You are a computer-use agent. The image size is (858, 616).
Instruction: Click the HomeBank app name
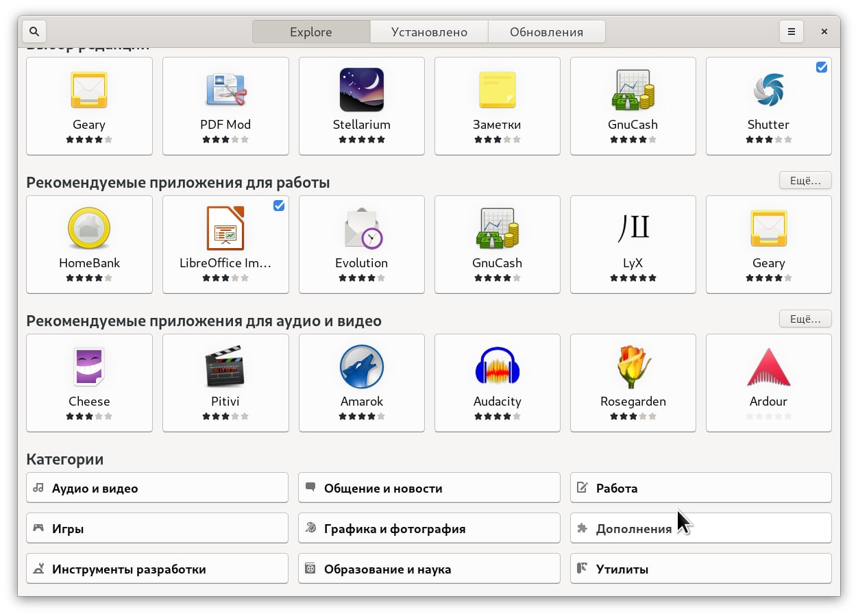pos(89,263)
